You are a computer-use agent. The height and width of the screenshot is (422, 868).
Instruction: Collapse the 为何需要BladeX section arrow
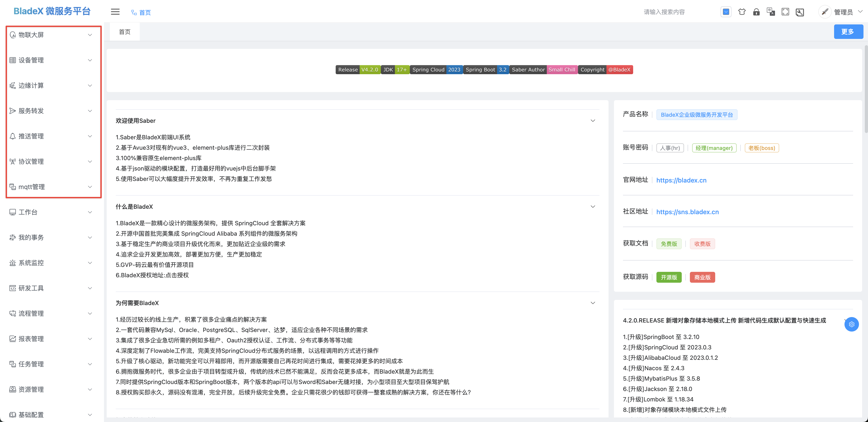coord(593,303)
